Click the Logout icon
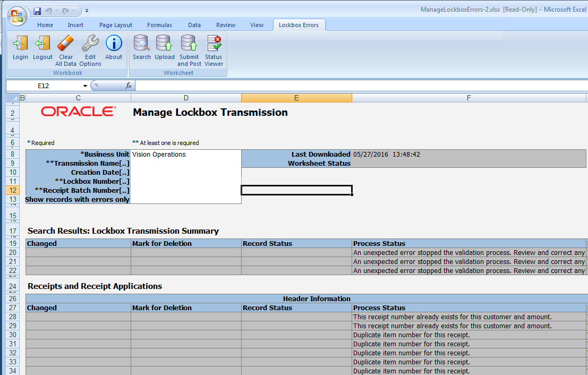Viewport: 588px width, 375px height. click(42, 43)
